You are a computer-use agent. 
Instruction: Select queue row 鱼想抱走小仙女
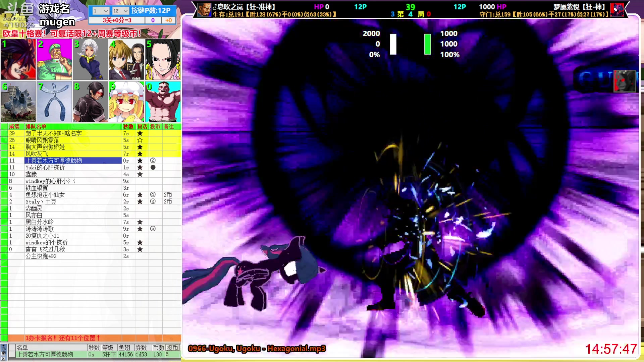click(x=95, y=195)
